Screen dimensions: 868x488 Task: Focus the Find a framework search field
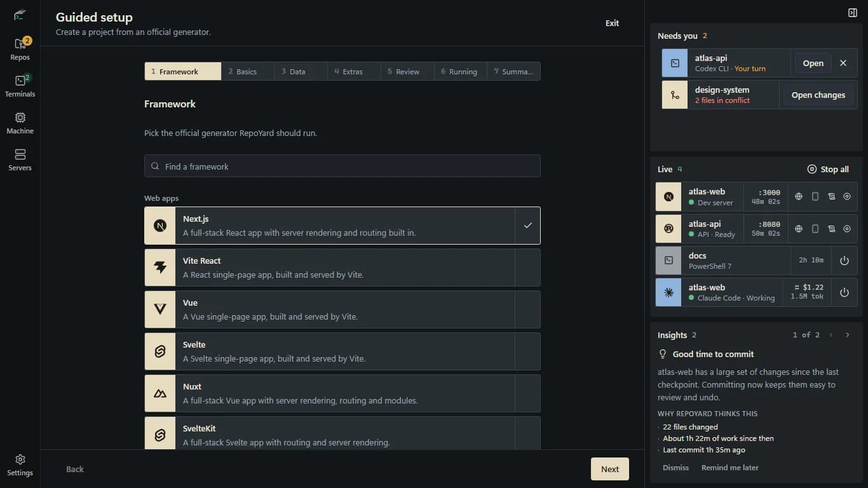[342, 166]
